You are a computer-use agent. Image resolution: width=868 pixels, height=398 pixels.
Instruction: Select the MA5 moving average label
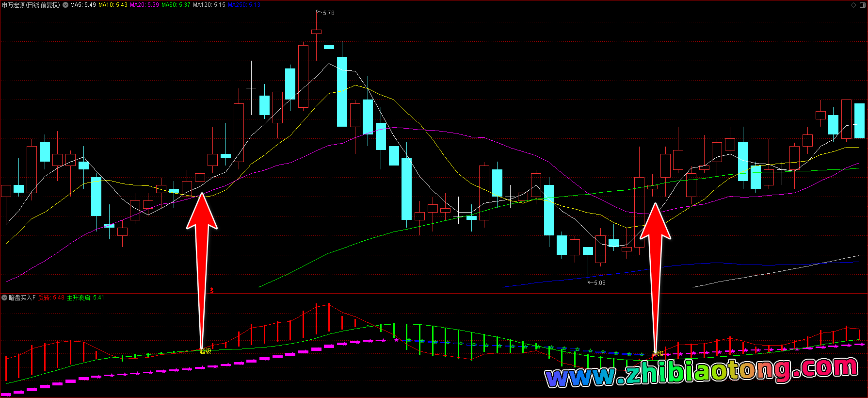click(83, 5)
